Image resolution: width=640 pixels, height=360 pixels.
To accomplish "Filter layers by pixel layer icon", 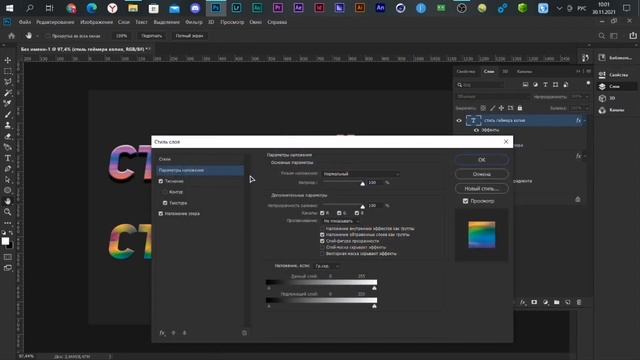I will (x=525, y=84).
